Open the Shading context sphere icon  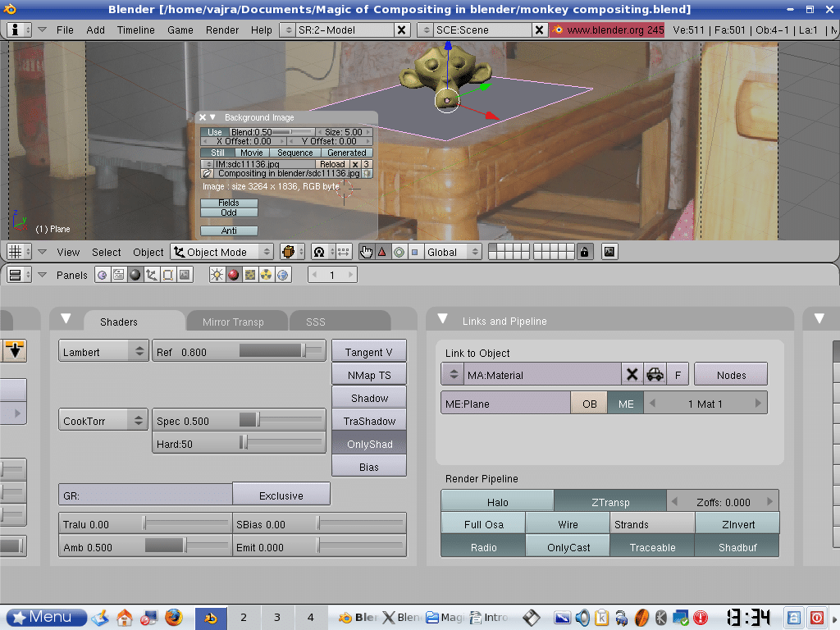click(135, 275)
